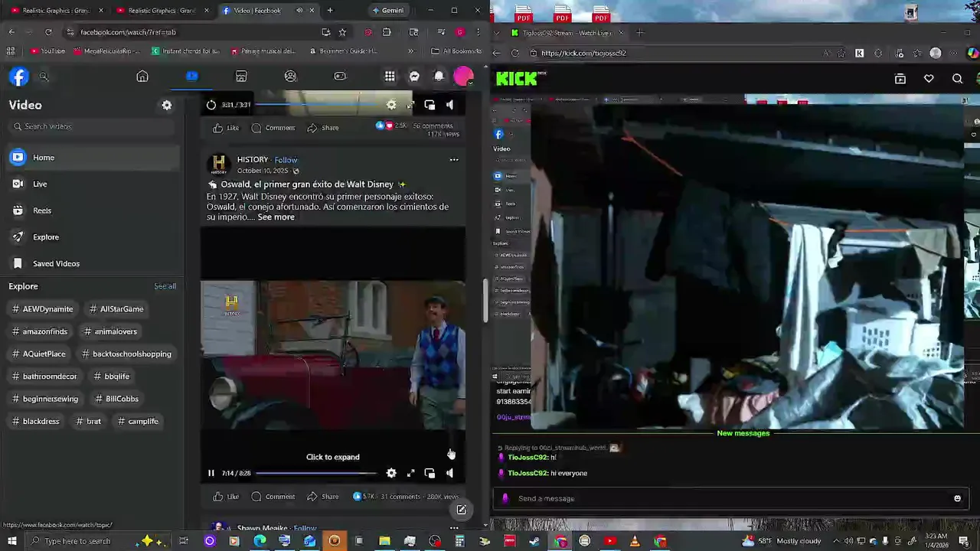Share the HISTORY Oswald video

323,497
